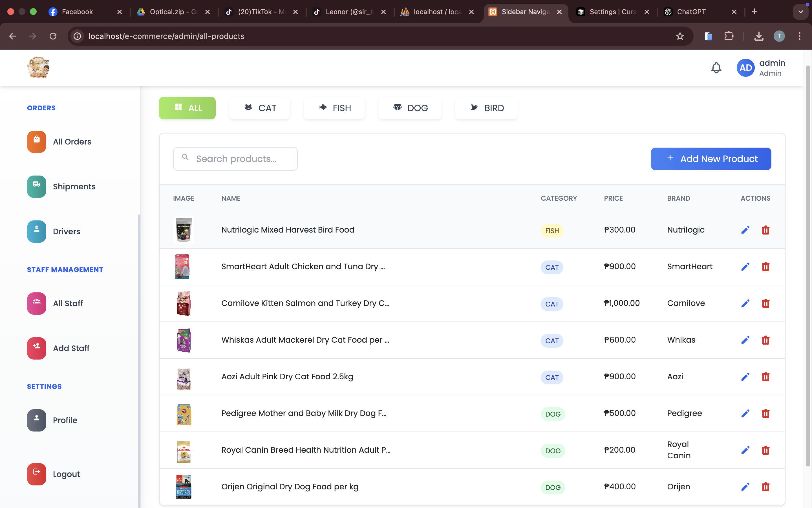
Task: Delete Royal Canin Breed Health product
Action: click(x=765, y=450)
